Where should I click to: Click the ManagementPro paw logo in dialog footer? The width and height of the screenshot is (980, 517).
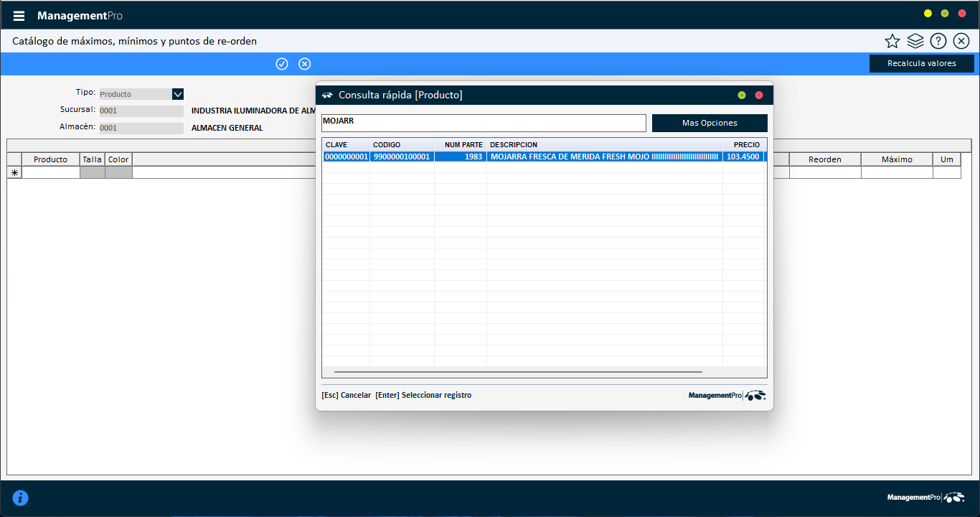[x=756, y=395]
